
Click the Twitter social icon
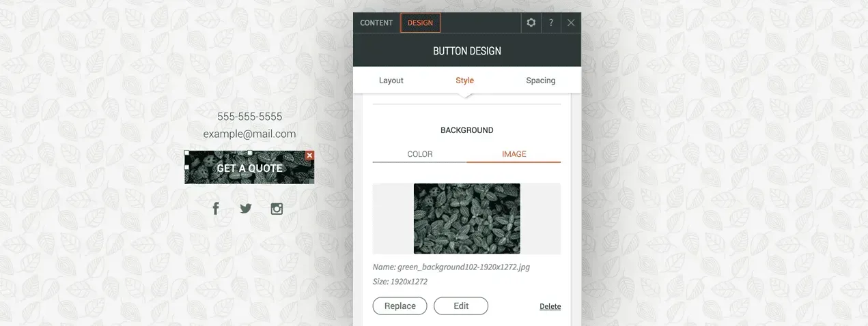(x=246, y=209)
